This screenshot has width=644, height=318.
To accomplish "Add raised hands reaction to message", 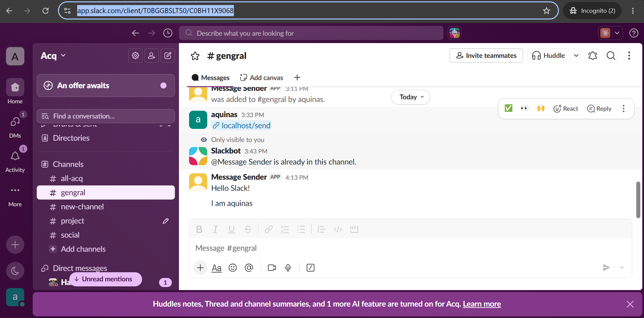I will (541, 108).
